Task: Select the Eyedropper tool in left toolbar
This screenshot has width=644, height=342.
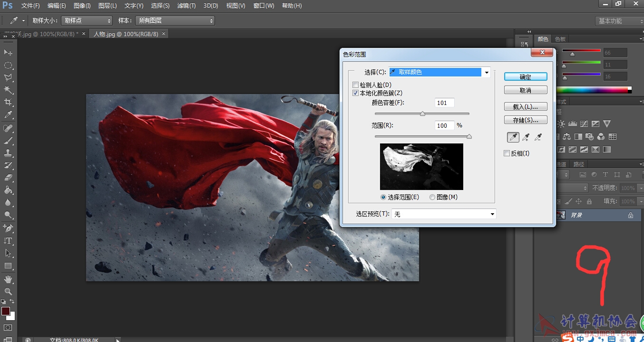Action: [8, 114]
